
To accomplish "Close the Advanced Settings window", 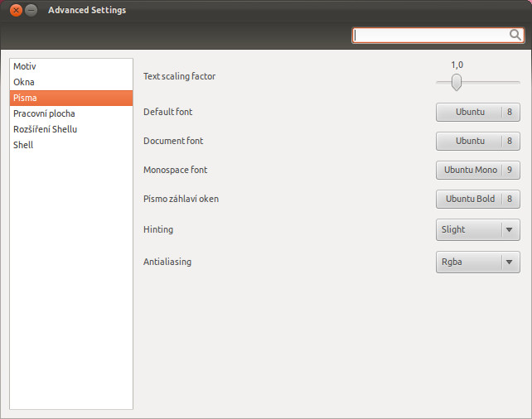I will click(x=16, y=10).
